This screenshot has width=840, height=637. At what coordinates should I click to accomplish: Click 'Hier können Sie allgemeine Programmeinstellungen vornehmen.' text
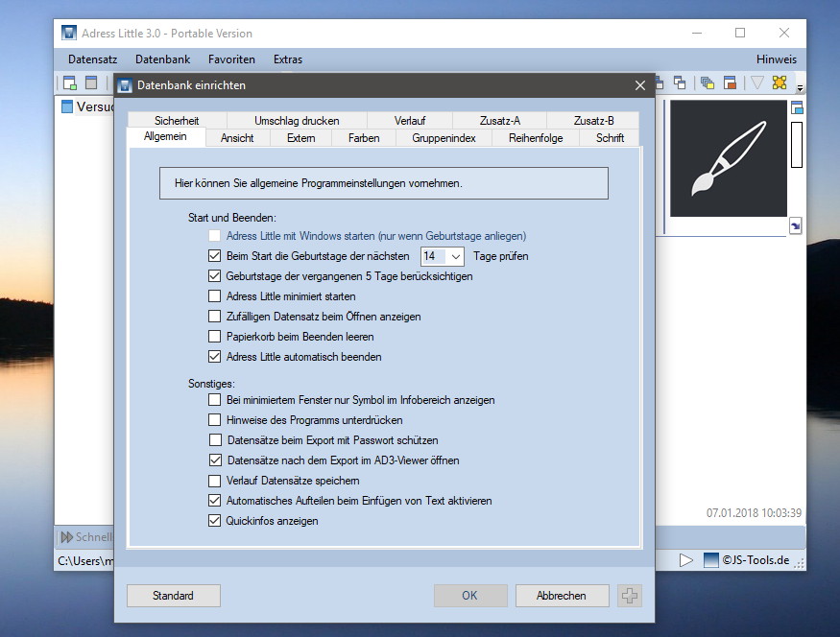[318, 183]
